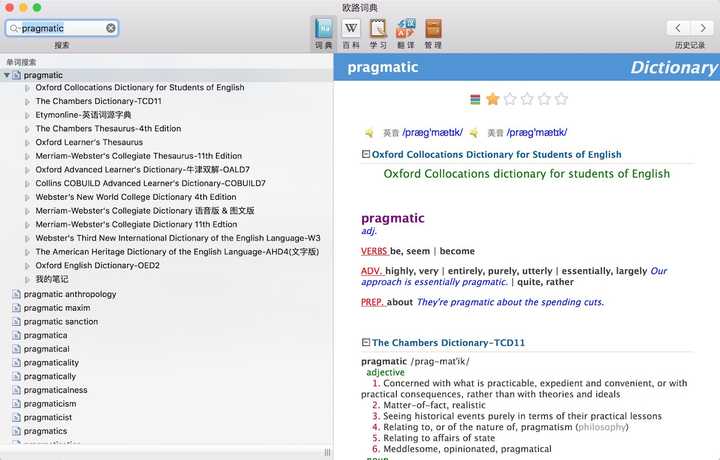The image size is (720, 460).
Task: Select 我的笔记 (My Notes) entry
Action: point(51,279)
